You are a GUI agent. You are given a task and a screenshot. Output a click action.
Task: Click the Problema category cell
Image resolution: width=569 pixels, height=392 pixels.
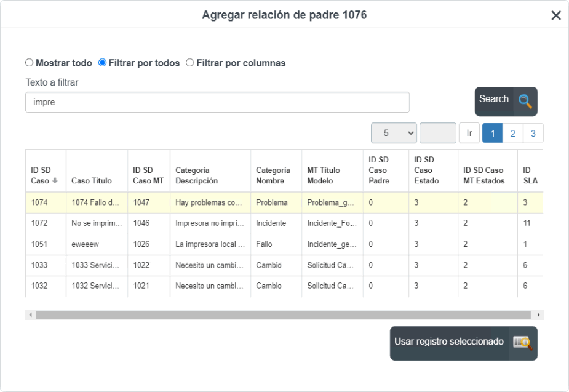276,202
